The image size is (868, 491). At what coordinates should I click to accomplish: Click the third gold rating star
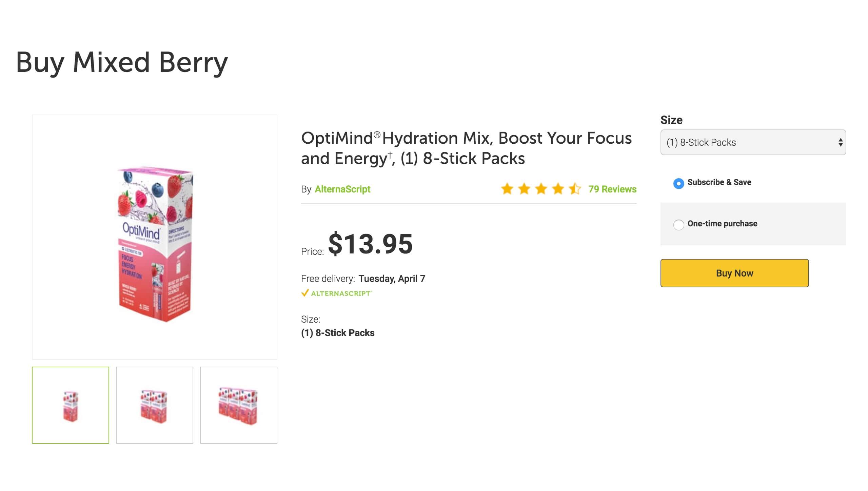(x=541, y=189)
